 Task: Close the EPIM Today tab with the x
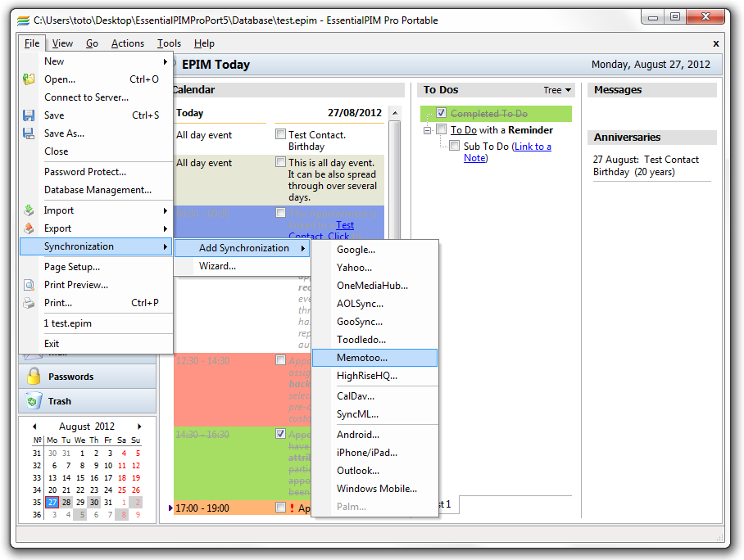[x=716, y=43]
